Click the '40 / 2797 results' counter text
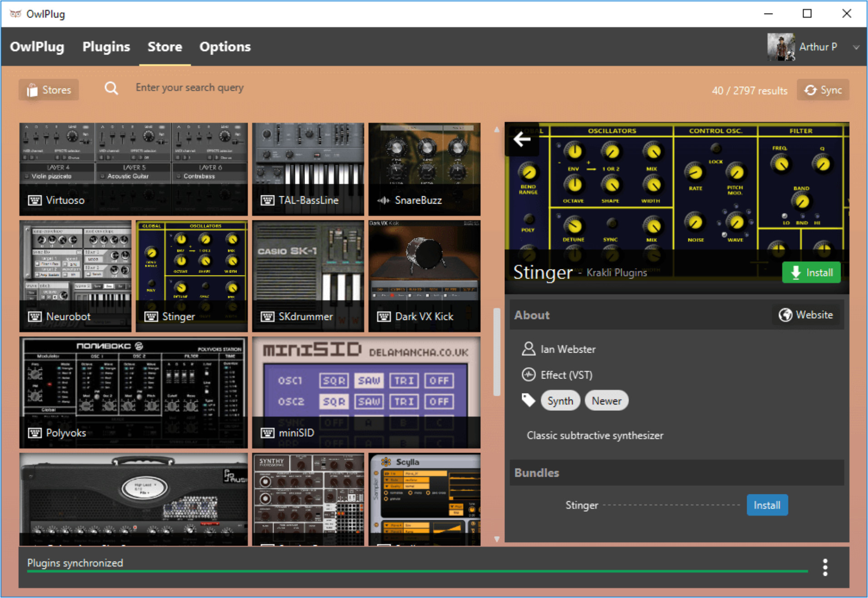 [749, 90]
